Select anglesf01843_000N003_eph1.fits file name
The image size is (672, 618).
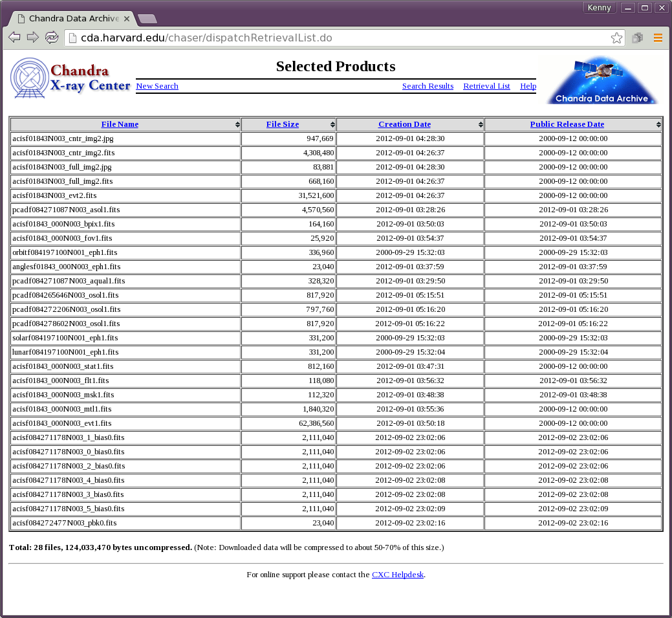pos(67,267)
